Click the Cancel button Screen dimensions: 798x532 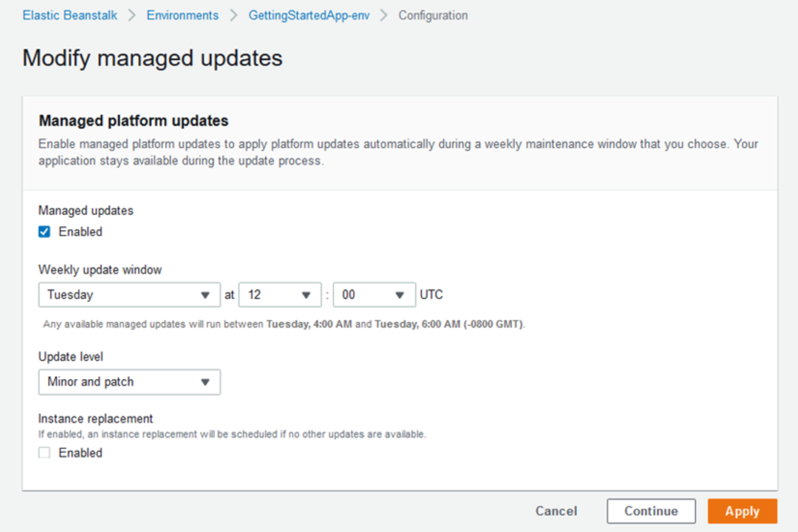pyautogui.click(x=556, y=511)
